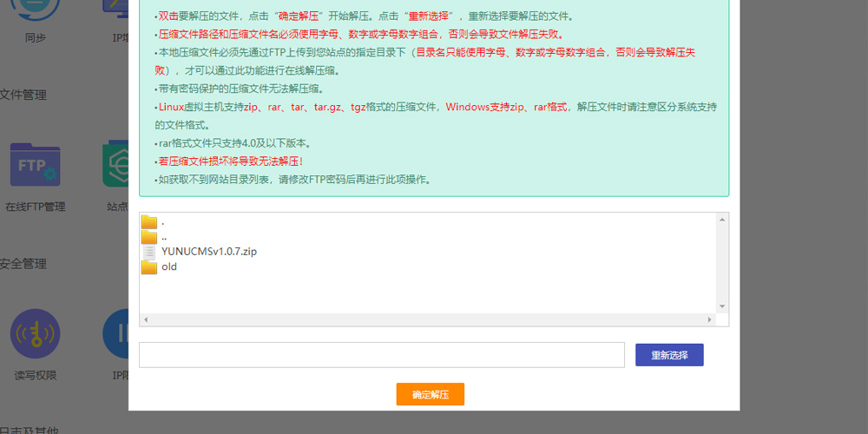868x434 pixels.
Task: Click the blue IP icon beside 读写权限
Action: pos(116,334)
